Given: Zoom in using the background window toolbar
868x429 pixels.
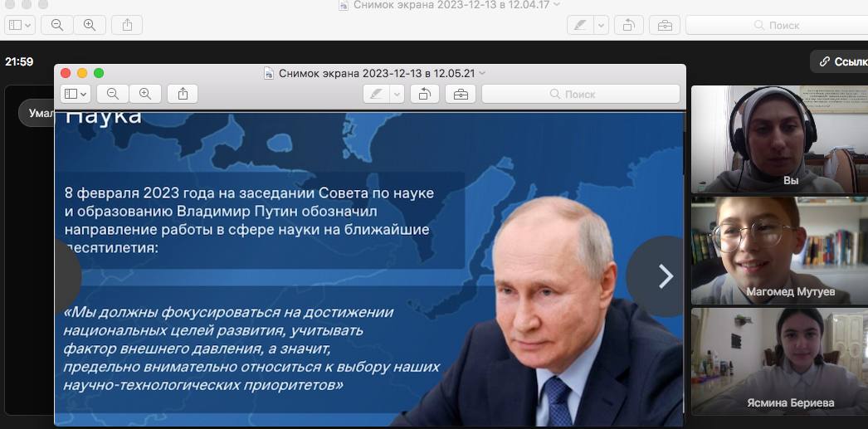Looking at the screenshot, I should (x=90, y=25).
